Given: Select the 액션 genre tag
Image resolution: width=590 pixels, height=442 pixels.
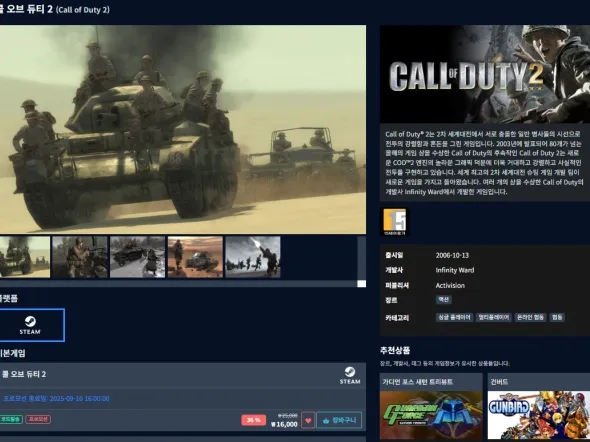Looking at the screenshot, I should coord(444,299).
